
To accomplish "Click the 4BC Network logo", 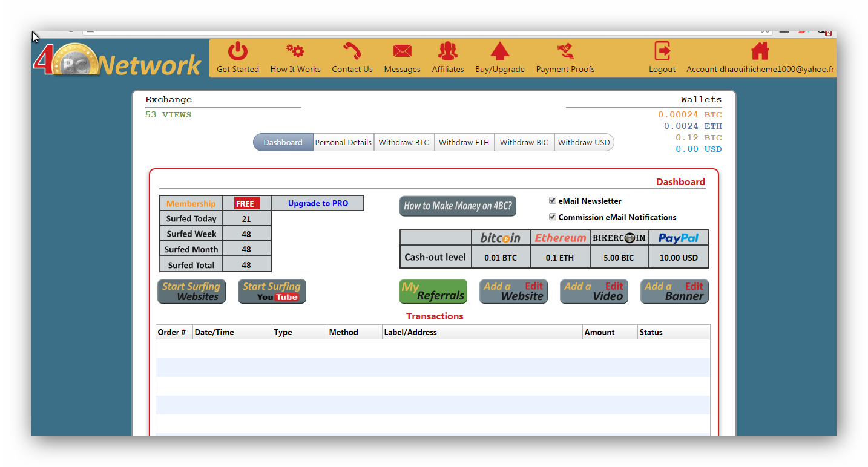I will (117, 60).
